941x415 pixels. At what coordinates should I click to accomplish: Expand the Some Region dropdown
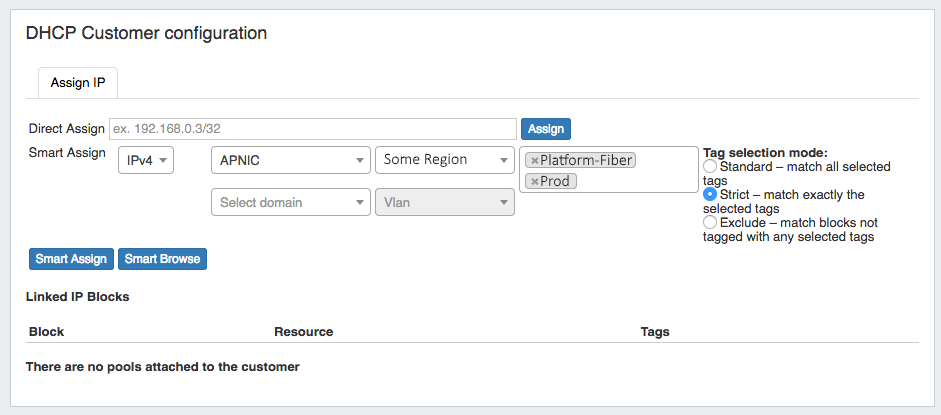pyautogui.click(x=445, y=160)
